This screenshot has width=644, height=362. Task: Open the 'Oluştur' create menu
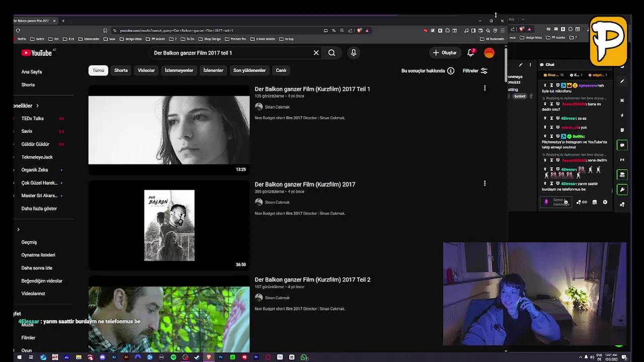pos(444,52)
